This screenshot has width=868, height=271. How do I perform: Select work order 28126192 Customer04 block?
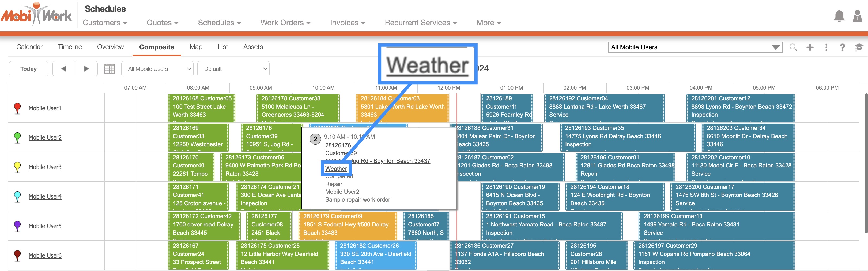[x=604, y=107]
